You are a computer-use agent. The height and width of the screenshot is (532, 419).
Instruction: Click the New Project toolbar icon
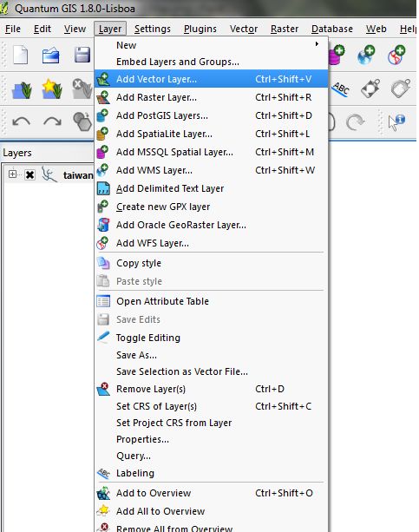(20, 55)
